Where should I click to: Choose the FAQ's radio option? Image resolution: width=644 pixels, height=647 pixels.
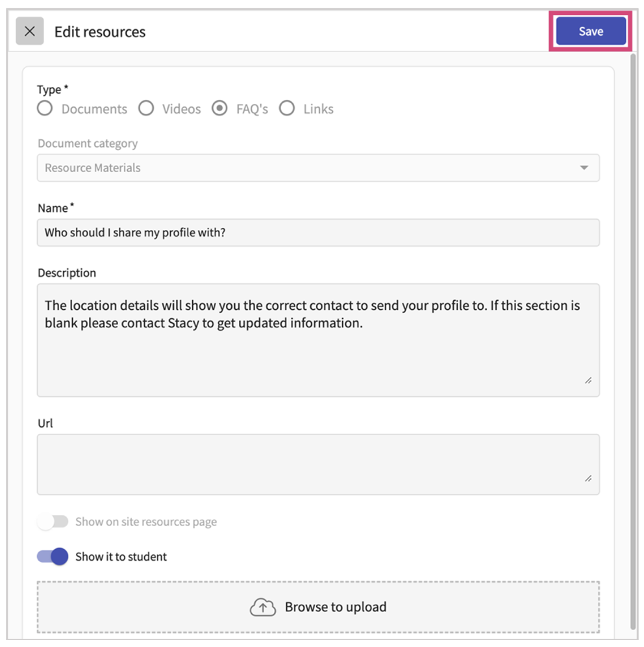(x=220, y=108)
